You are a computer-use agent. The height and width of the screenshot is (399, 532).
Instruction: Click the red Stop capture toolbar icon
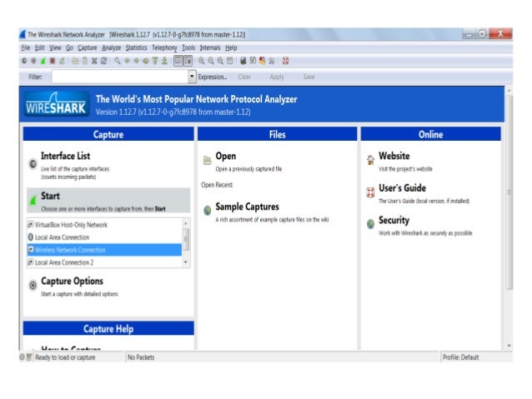tap(53, 61)
